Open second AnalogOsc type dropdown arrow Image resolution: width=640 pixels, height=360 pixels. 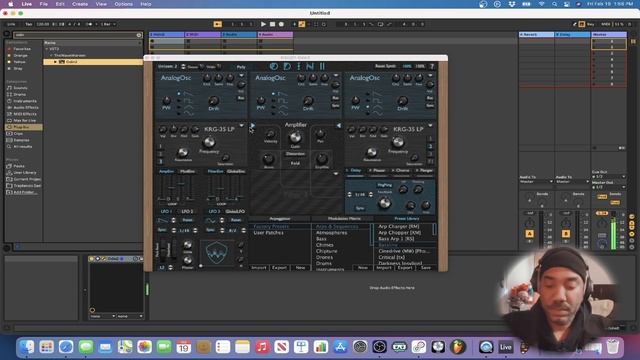point(336,76)
